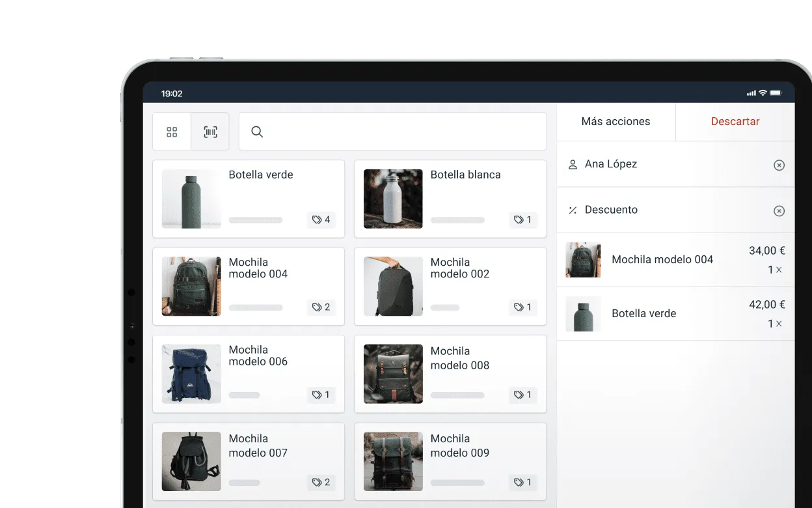Click the percent icon next to Descuento
This screenshot has width=812, height=508.
click(572, 210)
